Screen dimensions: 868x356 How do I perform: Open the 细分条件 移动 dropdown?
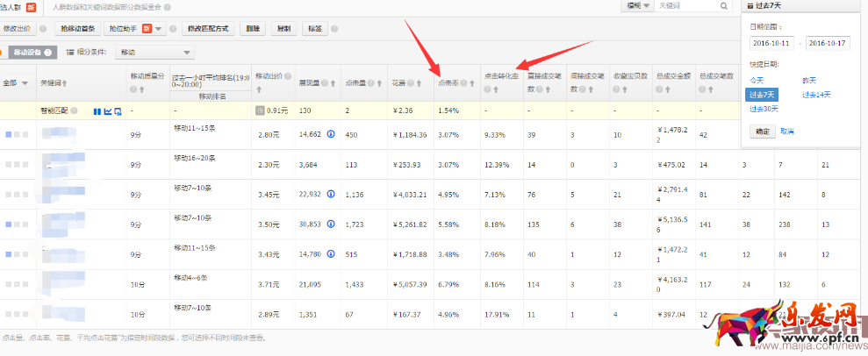[x=156, y=53]
